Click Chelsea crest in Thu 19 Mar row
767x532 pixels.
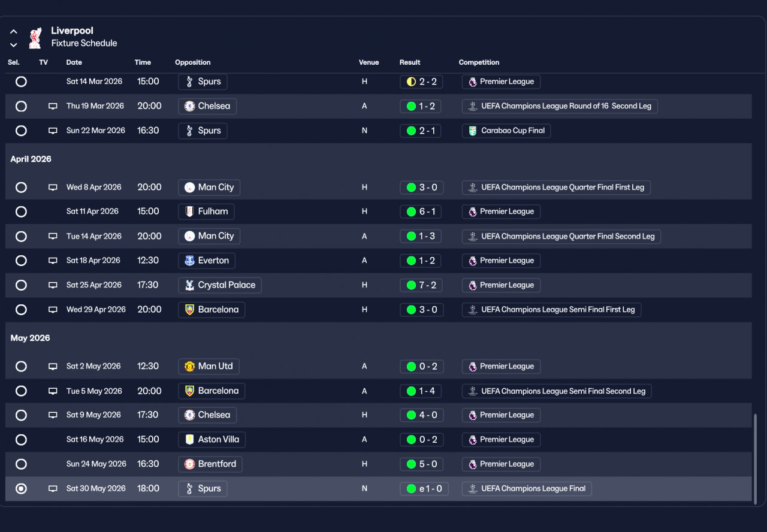189,106
